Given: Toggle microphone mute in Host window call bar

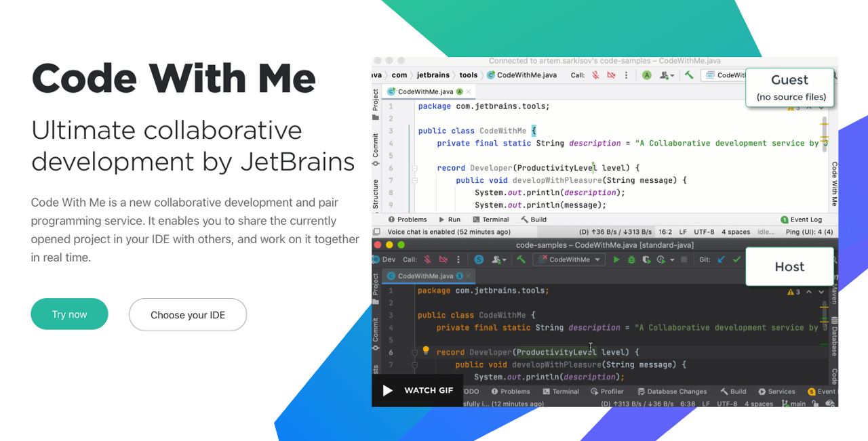Looking at the screenshot, I should pyautogui.click(x=428, y=259).
